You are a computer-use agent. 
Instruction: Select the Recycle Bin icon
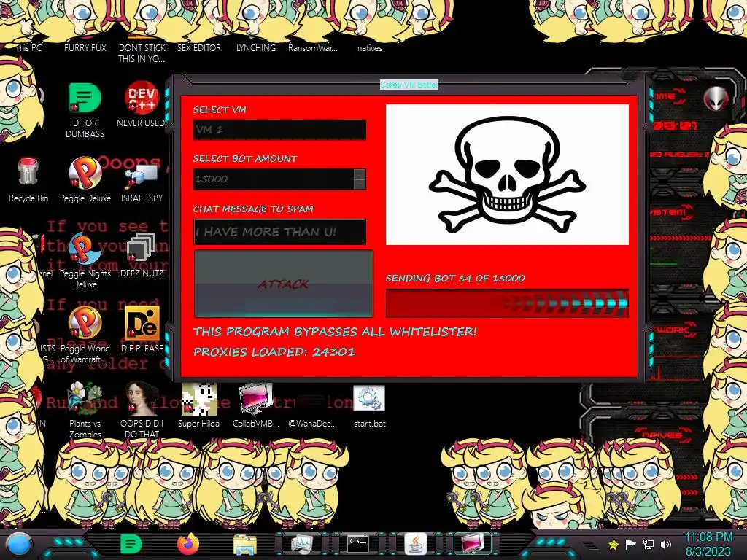pos(28,180)
